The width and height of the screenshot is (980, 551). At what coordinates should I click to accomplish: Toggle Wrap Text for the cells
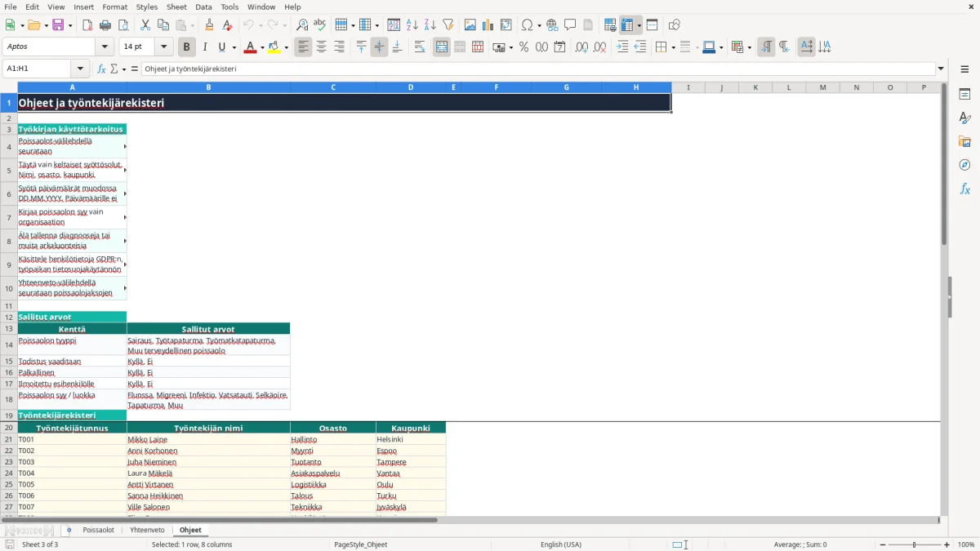tap(420, 47)
